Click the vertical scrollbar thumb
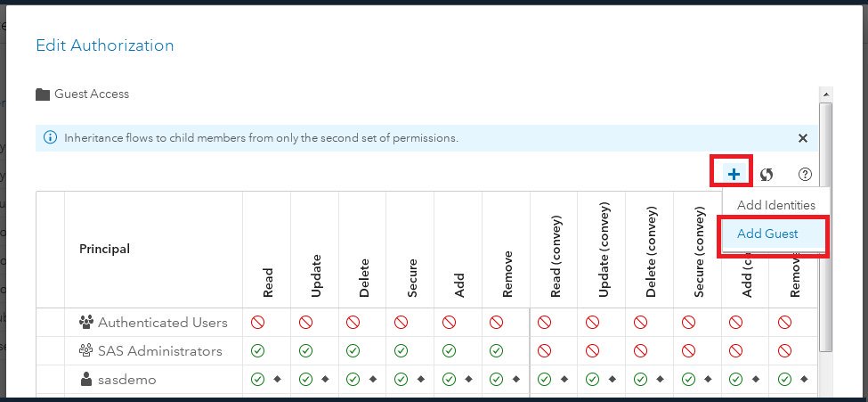This screenshot has height=402, width=868. pos(825,226)
